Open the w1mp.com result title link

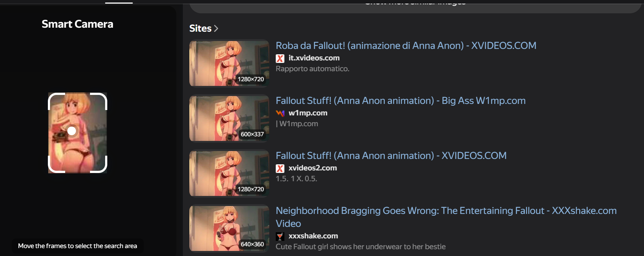[401, 101]
